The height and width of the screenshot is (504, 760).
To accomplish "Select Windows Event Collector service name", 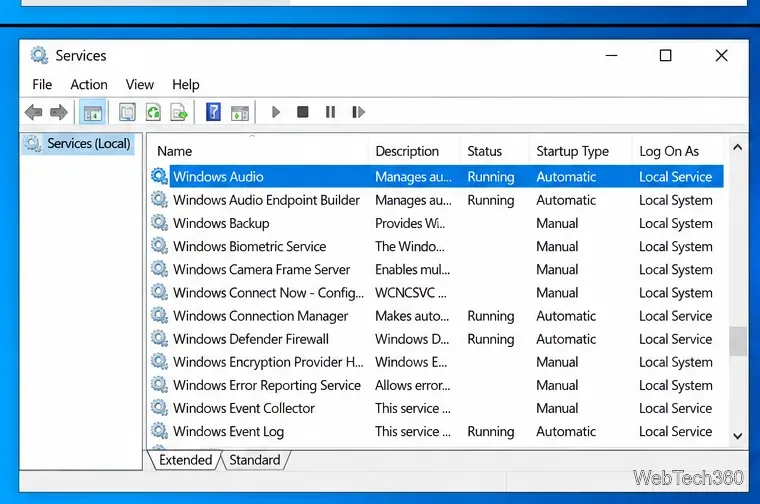I will (x=244, y=408).
